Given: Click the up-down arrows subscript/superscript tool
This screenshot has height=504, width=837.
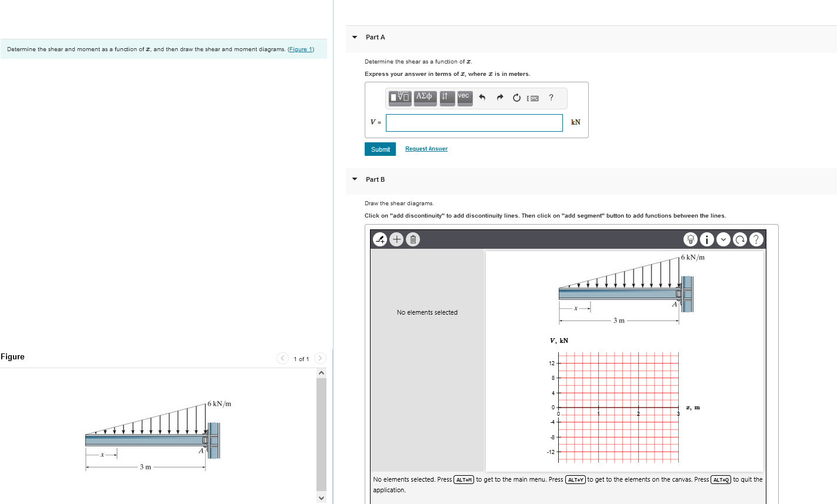Looking at the screenshot, I should (x=447, y=97).
